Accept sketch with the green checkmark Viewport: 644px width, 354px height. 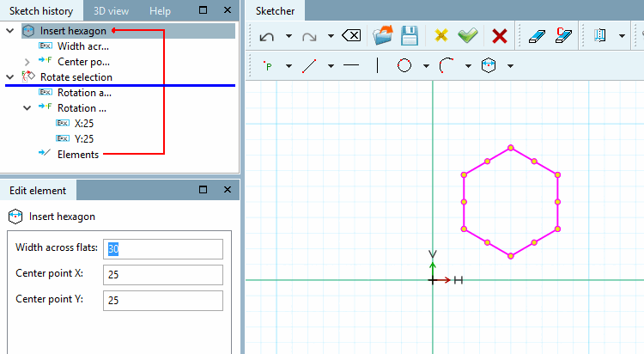(468, 36)
